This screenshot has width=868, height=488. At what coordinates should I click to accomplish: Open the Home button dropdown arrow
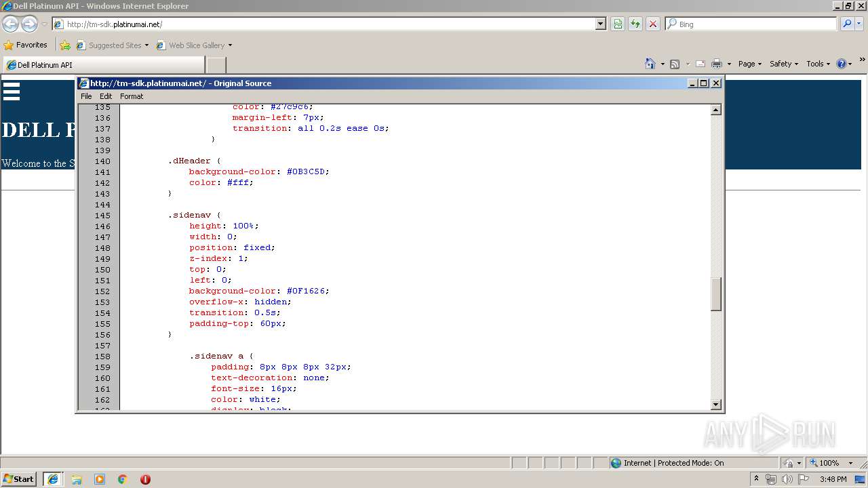(663, 64)
